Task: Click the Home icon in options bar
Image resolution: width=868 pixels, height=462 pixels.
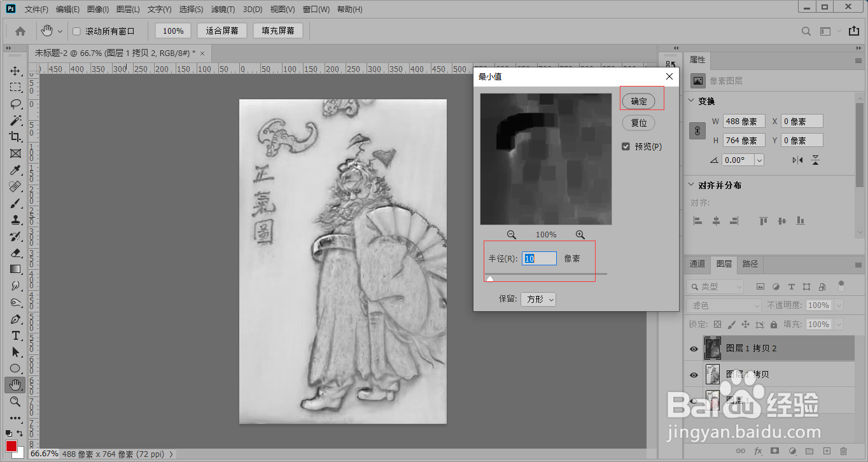Action: (x=20, y=31)
